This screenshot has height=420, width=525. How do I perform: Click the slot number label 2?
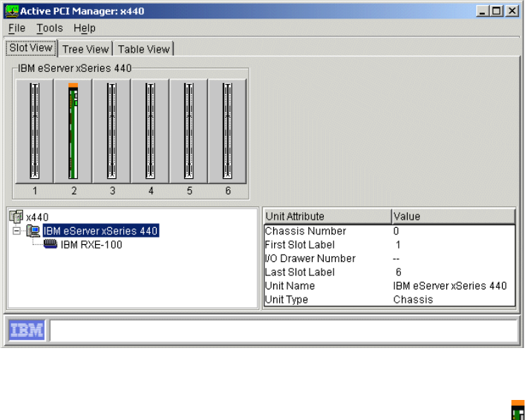pyautogui.click(x=74, y=191)
